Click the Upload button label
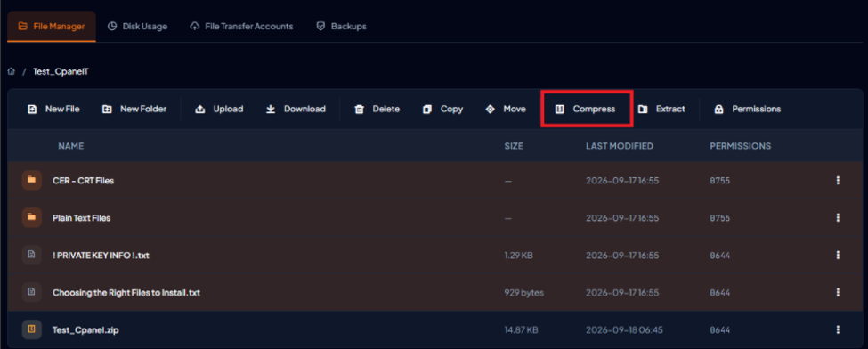Image resolution: width=868 pixels, height=349 pixels. (228, 110)
